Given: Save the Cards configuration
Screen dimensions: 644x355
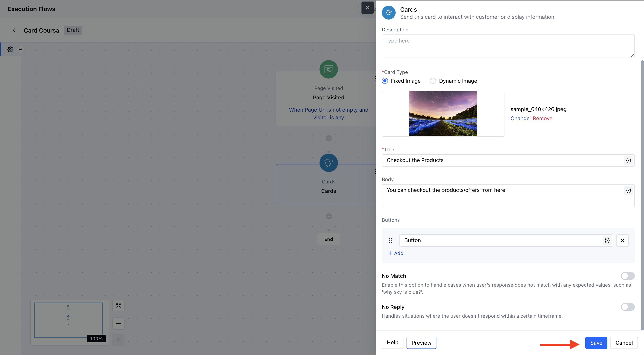Looking at the screenshot, I should pyautogui.click(x=596, y=343).
